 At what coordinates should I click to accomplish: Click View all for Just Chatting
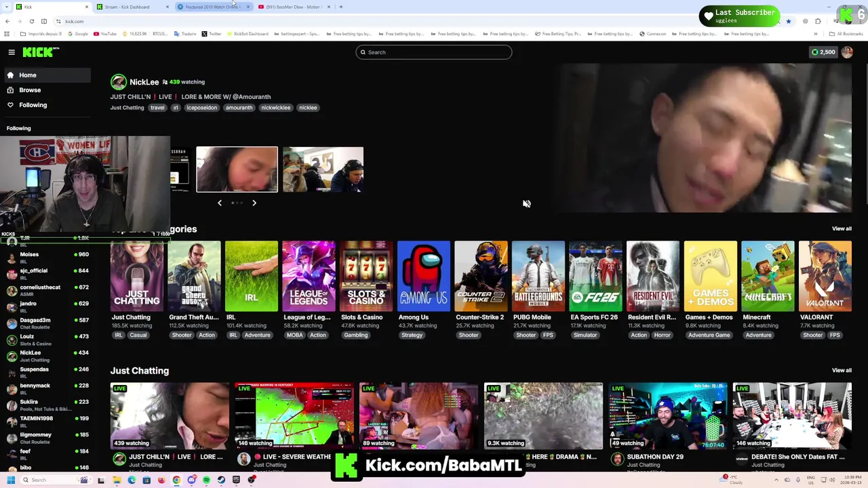pos(842,370)
